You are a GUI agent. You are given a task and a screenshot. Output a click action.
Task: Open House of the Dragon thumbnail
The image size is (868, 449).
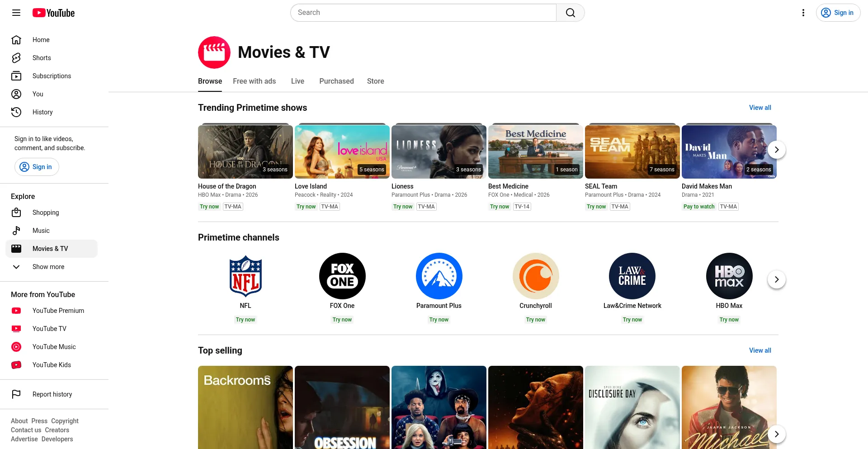pos(245,152)
